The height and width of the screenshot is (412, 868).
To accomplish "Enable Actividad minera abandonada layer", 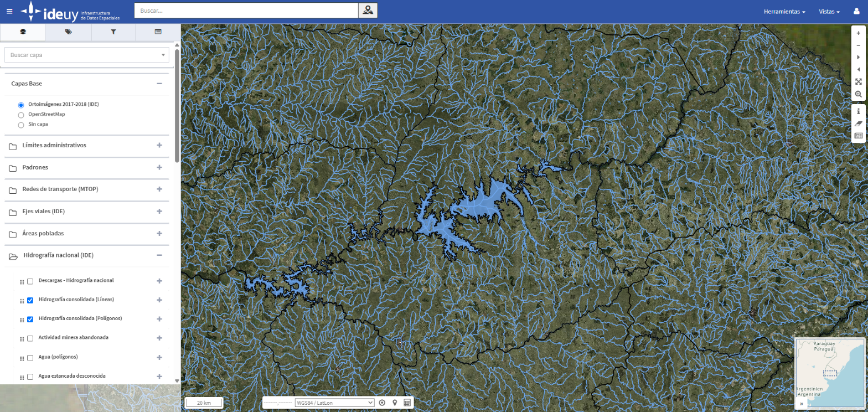I will (30, 338).
